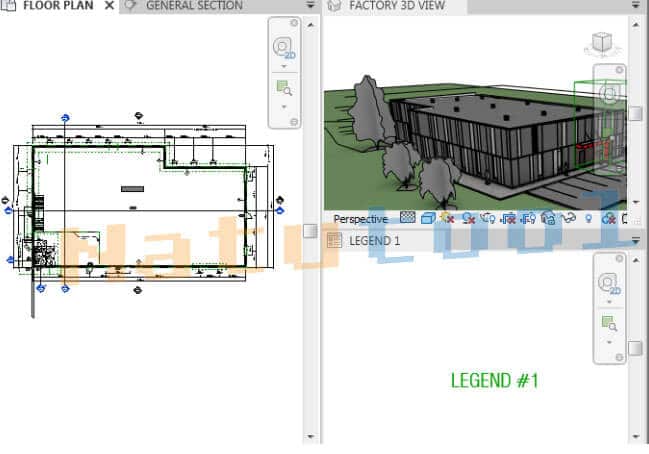Expand steering wheel dropdown arrow in Floor Plan view

click(283, 67)
